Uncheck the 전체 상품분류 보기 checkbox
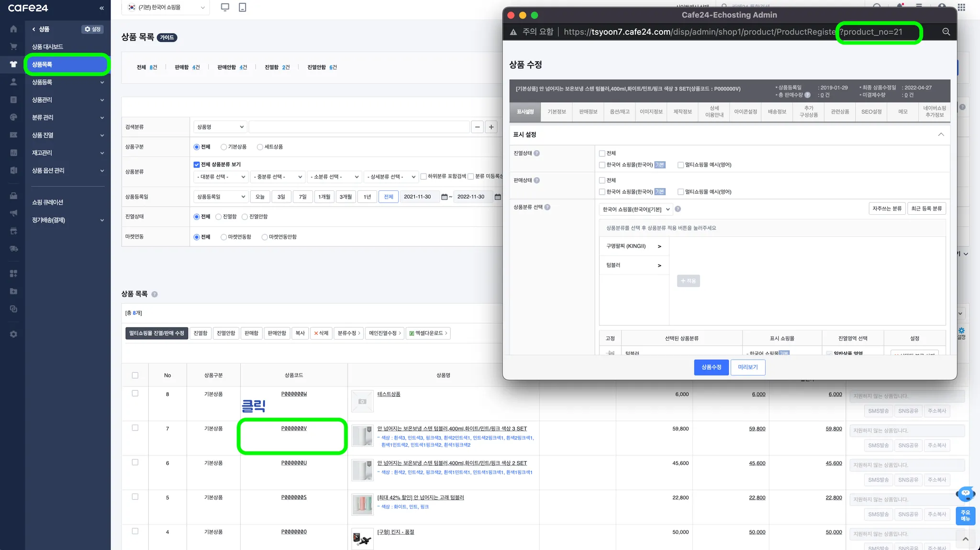Image resolution: width=980 pixels, height=550 pixels. (x=197, y=165)
